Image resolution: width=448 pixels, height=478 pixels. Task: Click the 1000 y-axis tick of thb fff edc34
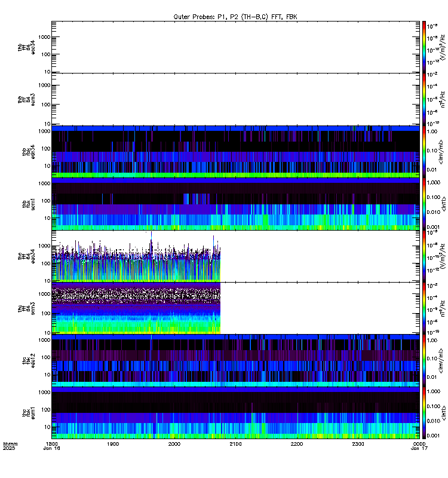(x=44, y=37)
